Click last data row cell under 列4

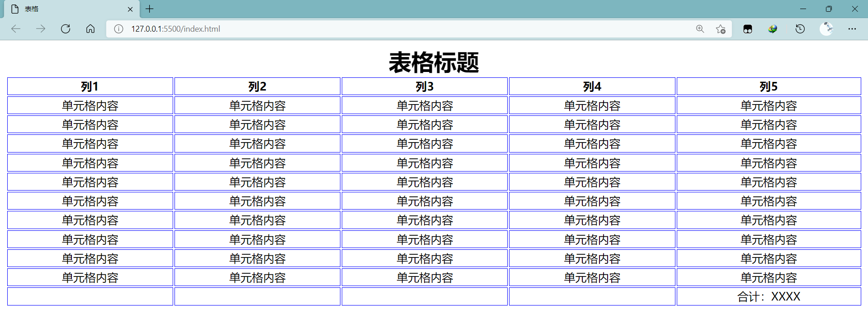(x=592, y=277)
